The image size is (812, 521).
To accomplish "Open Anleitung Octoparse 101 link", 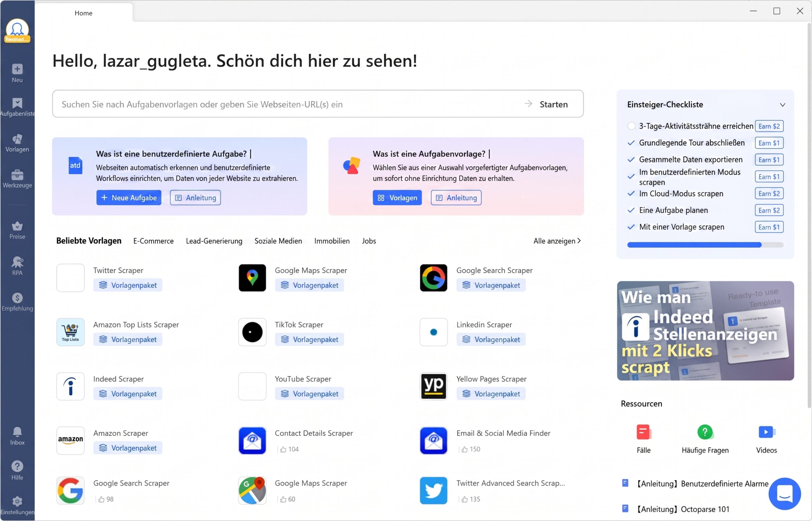I will 676,509.
